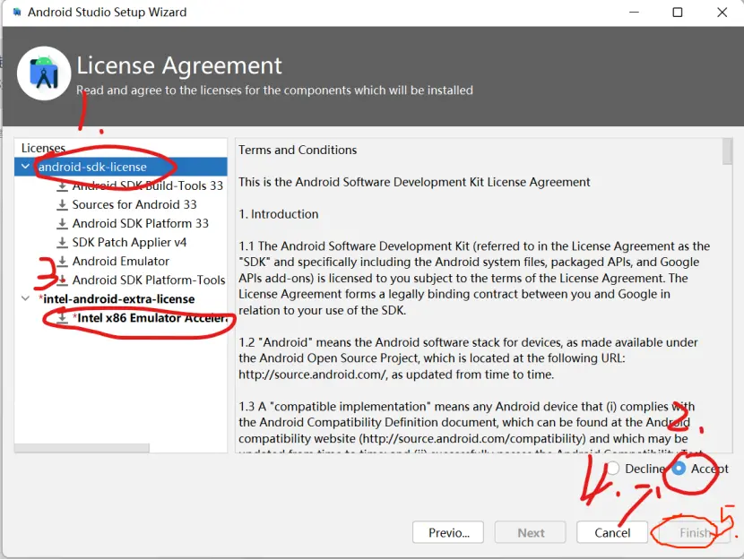Click the Android Studio title bar icon
Screen dimensions: 744x560
(x=15, y=13)
